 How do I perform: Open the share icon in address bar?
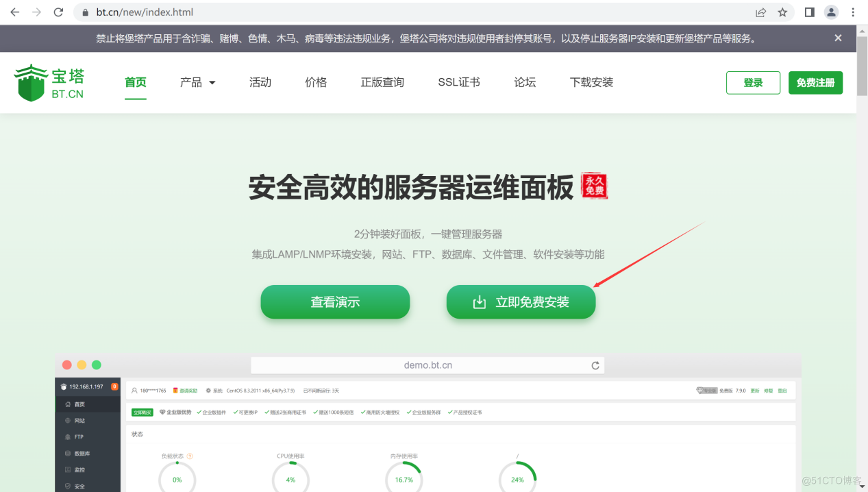[x=760, y=12]
